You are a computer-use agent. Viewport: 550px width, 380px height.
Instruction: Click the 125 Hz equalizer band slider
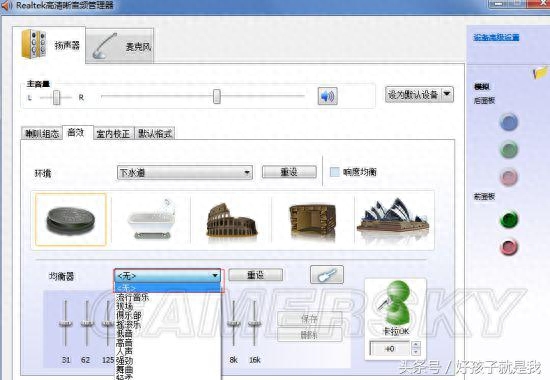coord(108,324)
